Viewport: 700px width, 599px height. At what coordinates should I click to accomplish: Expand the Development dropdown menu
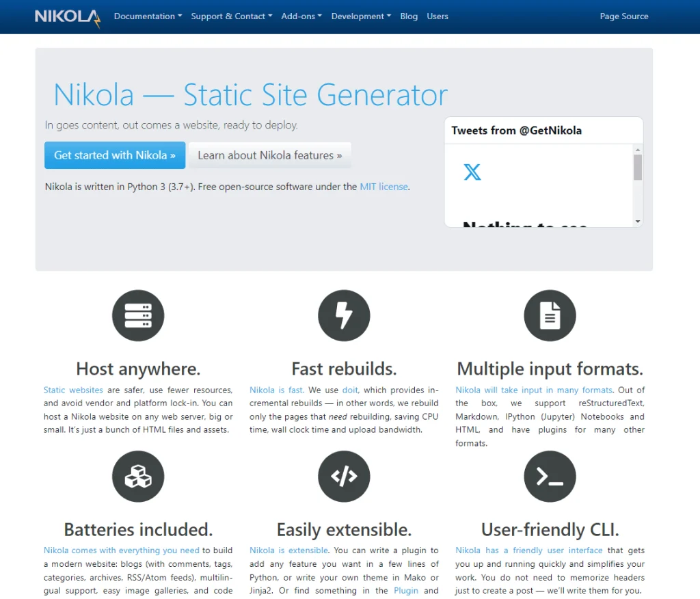pyautogui.click(x=361, y=16)
